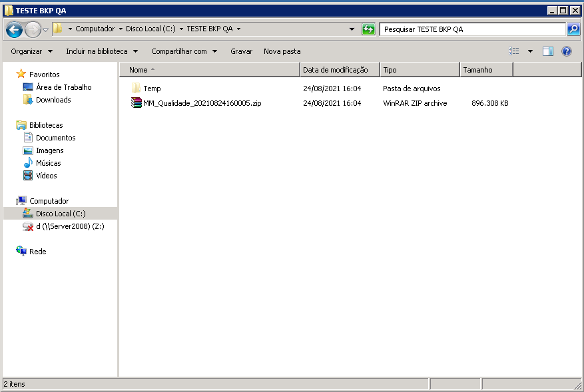Select MM_Qualidade_20210824160005.zip

[202, 103]
